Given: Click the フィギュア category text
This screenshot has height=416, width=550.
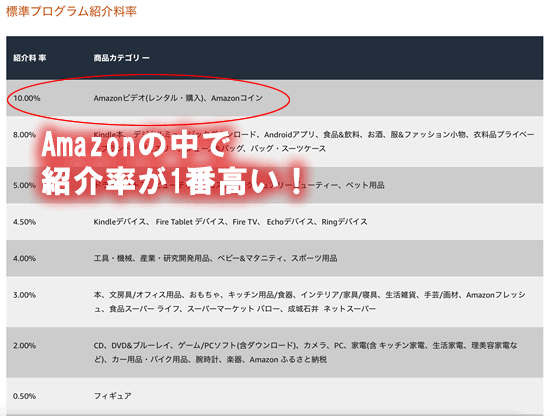Looking at the screenshot, I should [x=113, y=396].
